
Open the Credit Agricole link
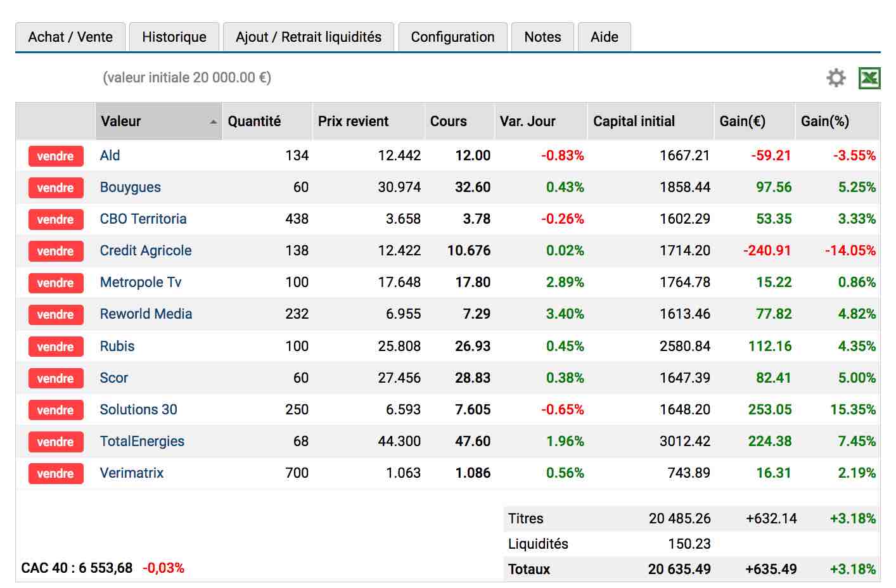[146, 250]
